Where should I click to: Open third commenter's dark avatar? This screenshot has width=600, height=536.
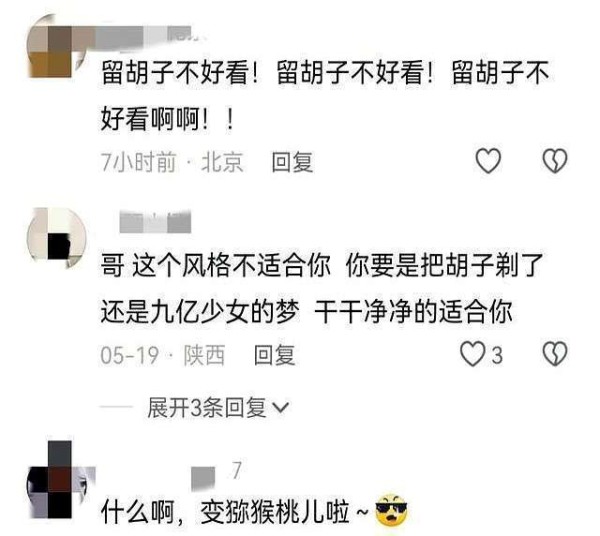58,479
